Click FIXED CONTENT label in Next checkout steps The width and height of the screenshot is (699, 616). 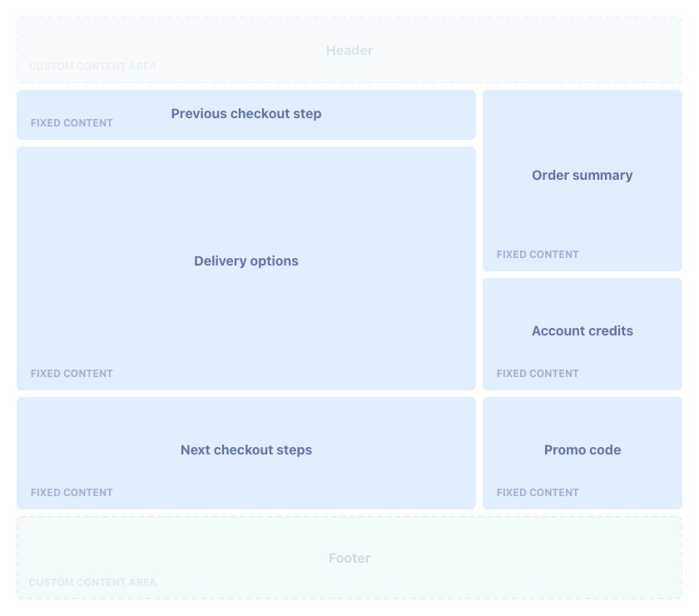point(72,493)
